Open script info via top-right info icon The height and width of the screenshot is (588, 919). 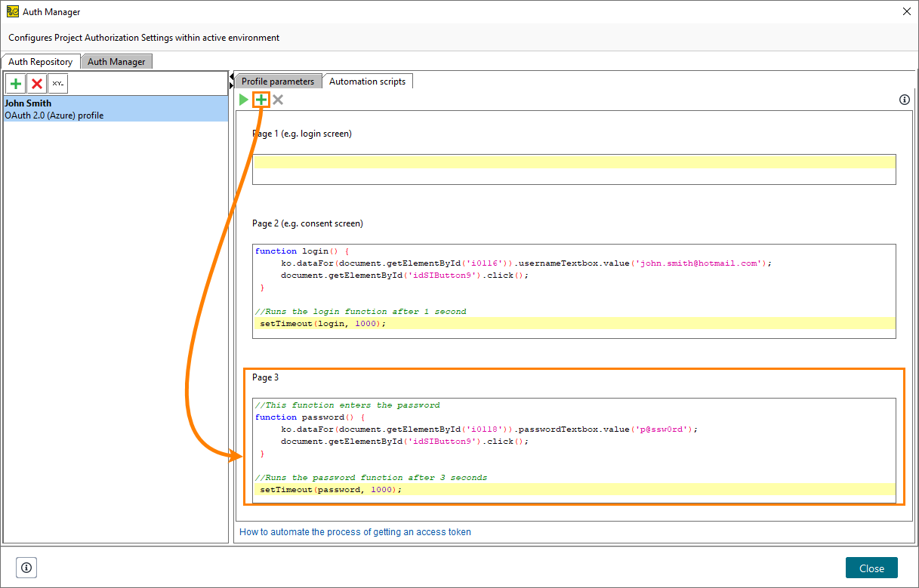pos(904,99)
